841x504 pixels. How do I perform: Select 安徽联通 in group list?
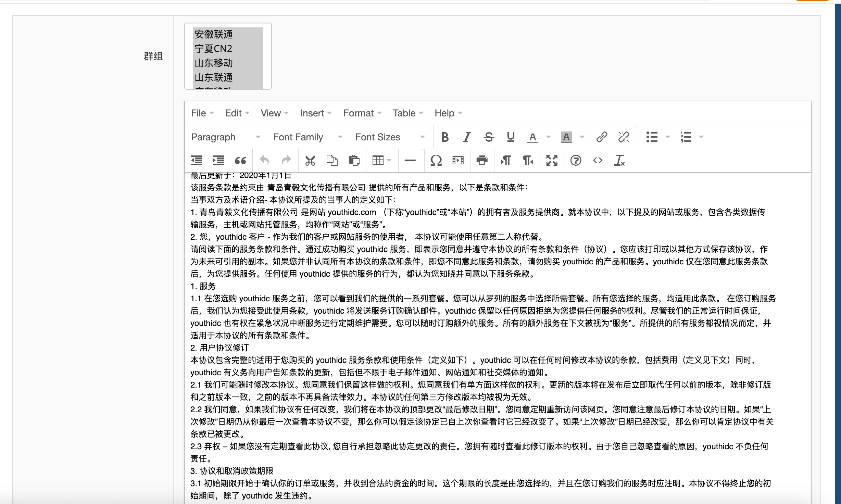[x=228, y=35]
